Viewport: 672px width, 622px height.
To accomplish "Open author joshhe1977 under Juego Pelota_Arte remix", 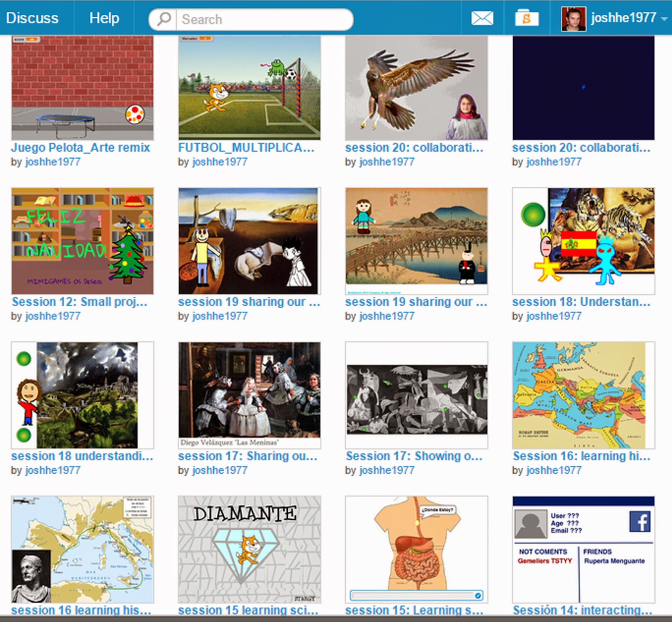I will (x=53, y=162).
